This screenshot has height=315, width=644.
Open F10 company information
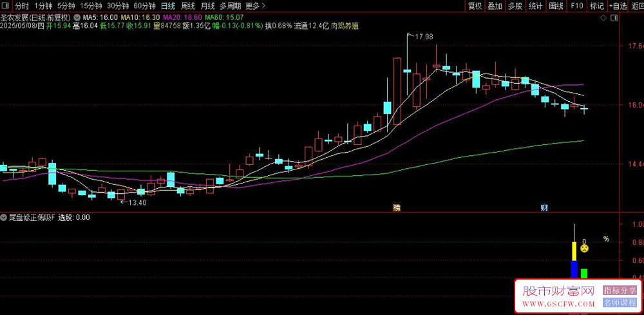576,6
